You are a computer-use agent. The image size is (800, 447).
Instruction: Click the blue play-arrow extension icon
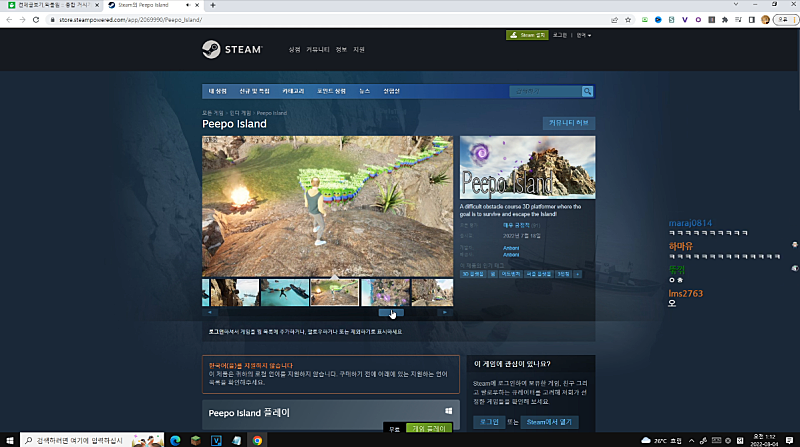pos(658,20)
